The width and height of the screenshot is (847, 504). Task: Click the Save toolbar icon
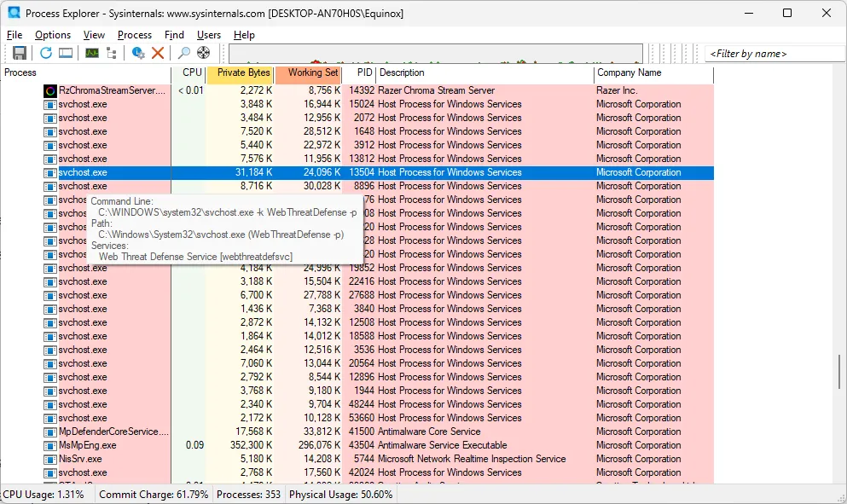point(19,53)
